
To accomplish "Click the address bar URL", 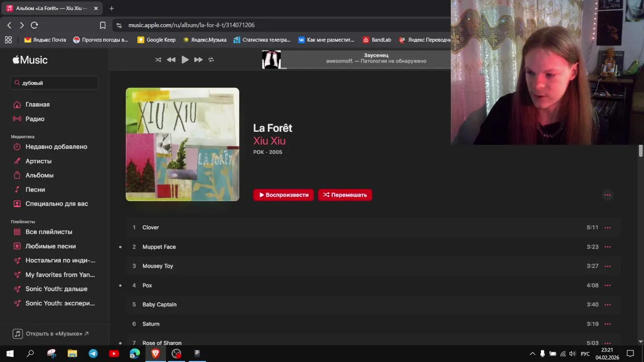I will 191,25.
